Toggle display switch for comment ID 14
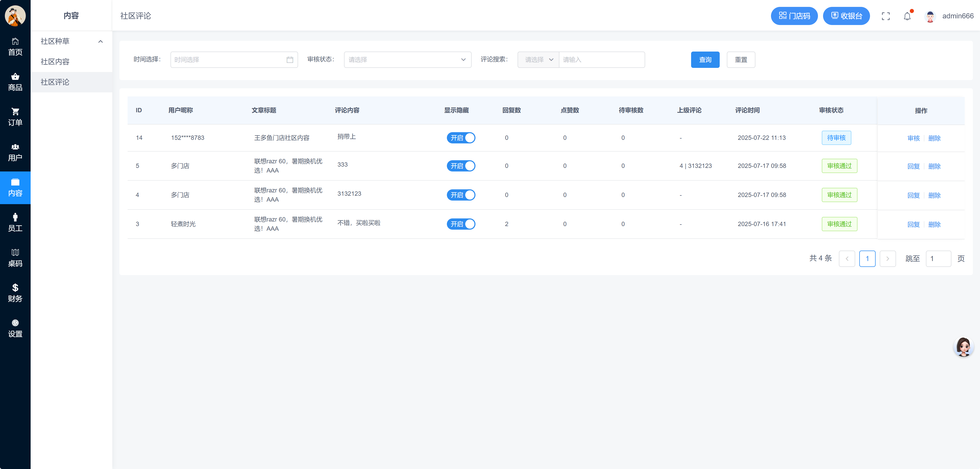Image resolution: width=980 pixels, height=469 pixels. tap(461, 138)
